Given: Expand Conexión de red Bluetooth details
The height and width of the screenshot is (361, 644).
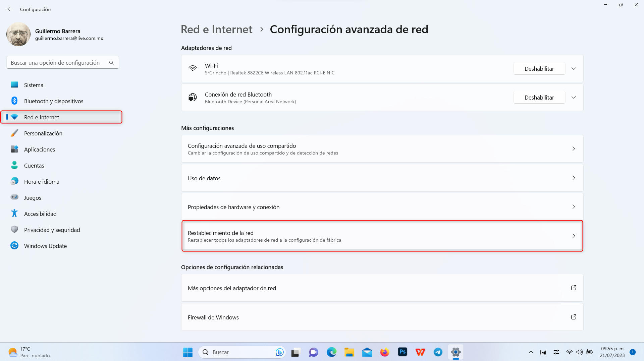Looking at the screenshot, I should click(x=574, y=98).
